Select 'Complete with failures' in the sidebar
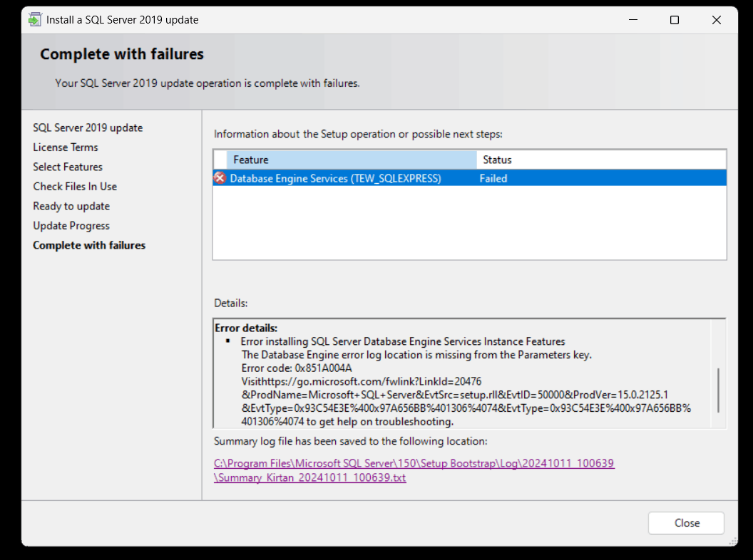The height and width of the screenshot is (560, 753). [89, 245]
